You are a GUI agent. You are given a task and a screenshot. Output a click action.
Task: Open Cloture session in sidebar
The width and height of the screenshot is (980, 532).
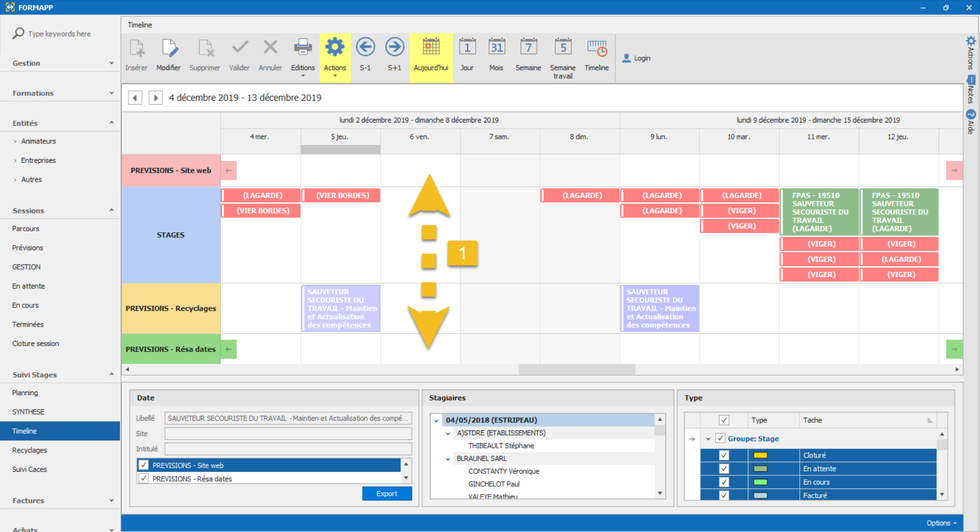tap(36, 344)
